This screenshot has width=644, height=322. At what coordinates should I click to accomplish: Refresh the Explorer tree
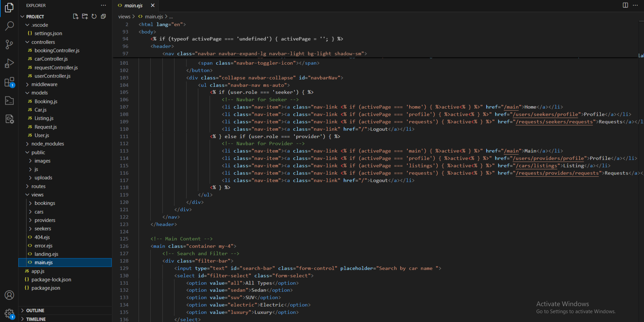94,16
